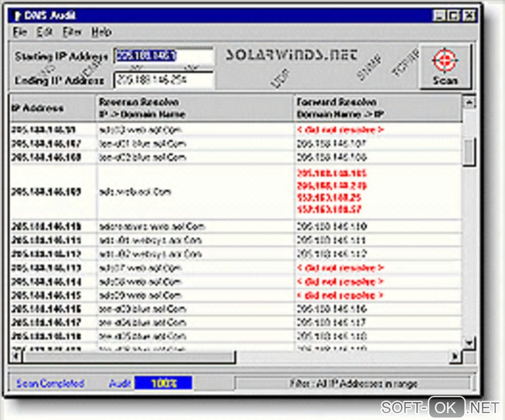Select the row for IP ending .114
Screen dimensions: 505x420
[236, 282]
